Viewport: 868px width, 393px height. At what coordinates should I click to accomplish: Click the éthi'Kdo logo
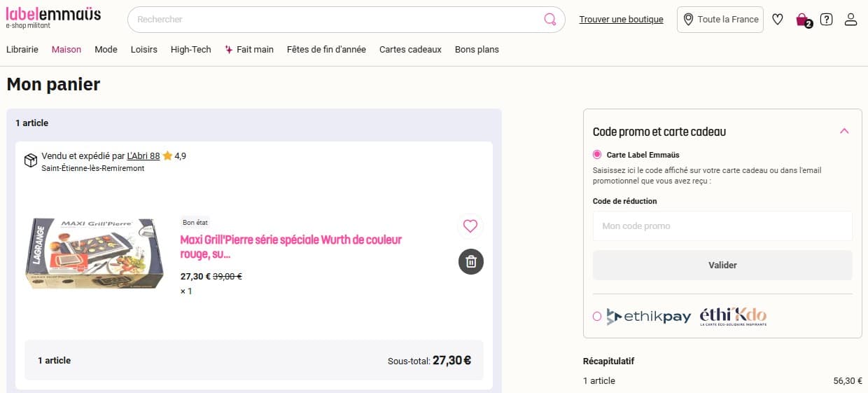pyautogui.click(x=734, y=317)
